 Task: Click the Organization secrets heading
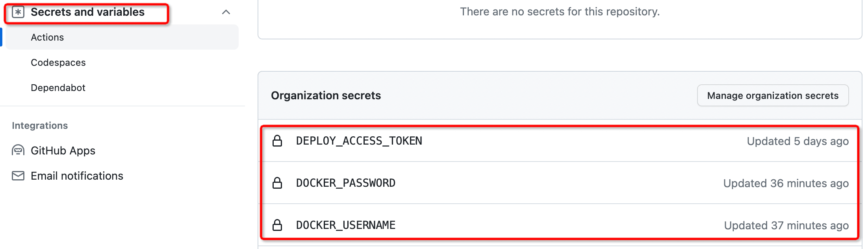(326, 95)
